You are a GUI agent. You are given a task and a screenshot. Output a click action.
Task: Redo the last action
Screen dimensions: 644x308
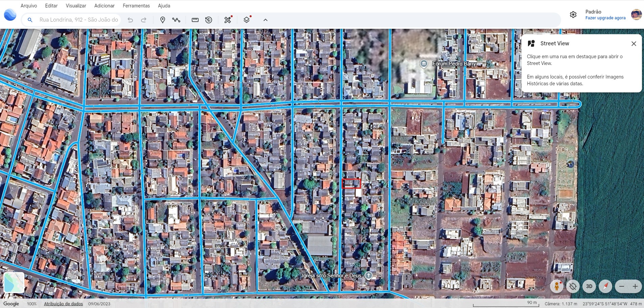click(144, 20)
